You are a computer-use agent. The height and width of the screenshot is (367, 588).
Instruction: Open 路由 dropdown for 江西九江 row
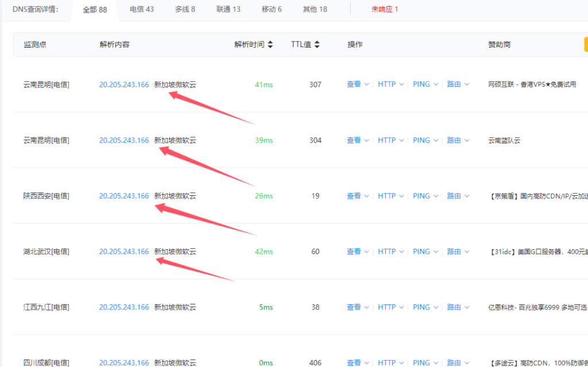458,307
